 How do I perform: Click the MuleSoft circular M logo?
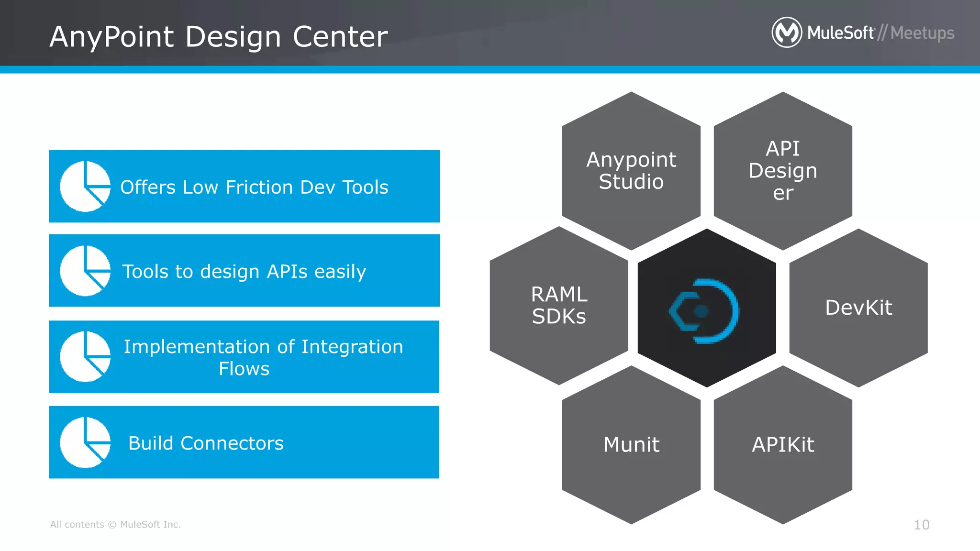[786, 33]
